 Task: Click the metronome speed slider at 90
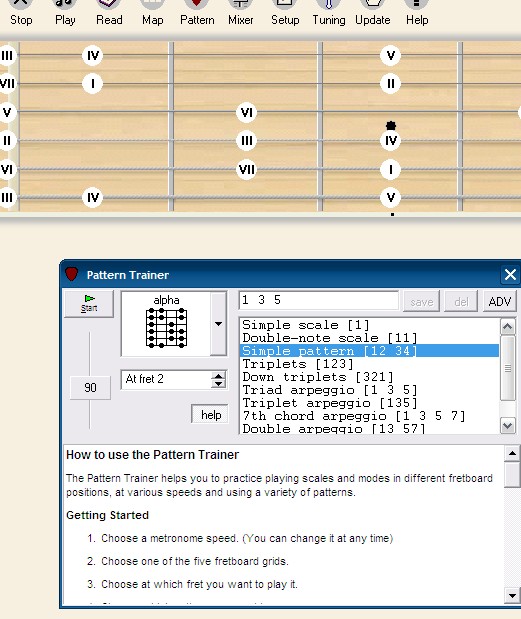click(90, 388)
